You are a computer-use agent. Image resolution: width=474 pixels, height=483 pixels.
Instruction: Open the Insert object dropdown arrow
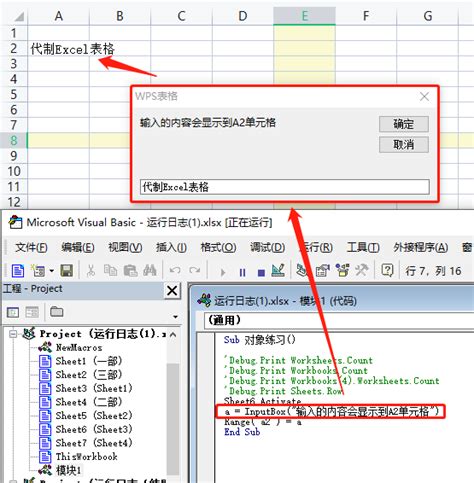[52, 271]
